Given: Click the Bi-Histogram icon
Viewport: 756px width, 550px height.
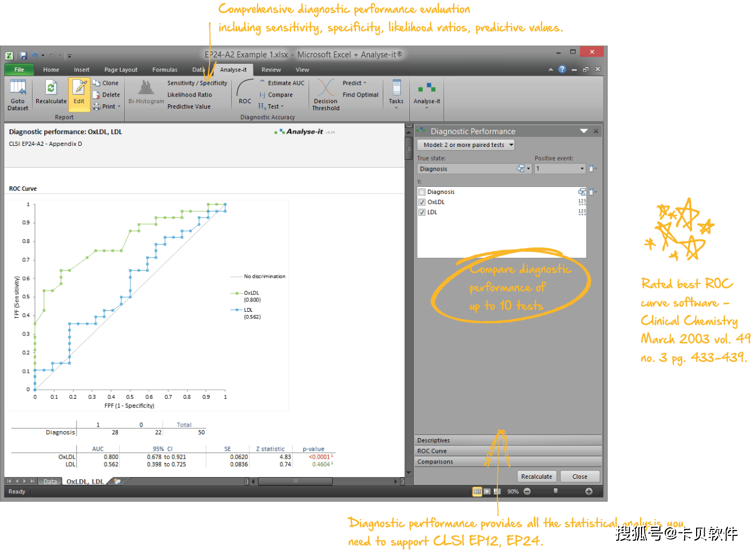Looking at the screenshot, I should click(146, 88).
